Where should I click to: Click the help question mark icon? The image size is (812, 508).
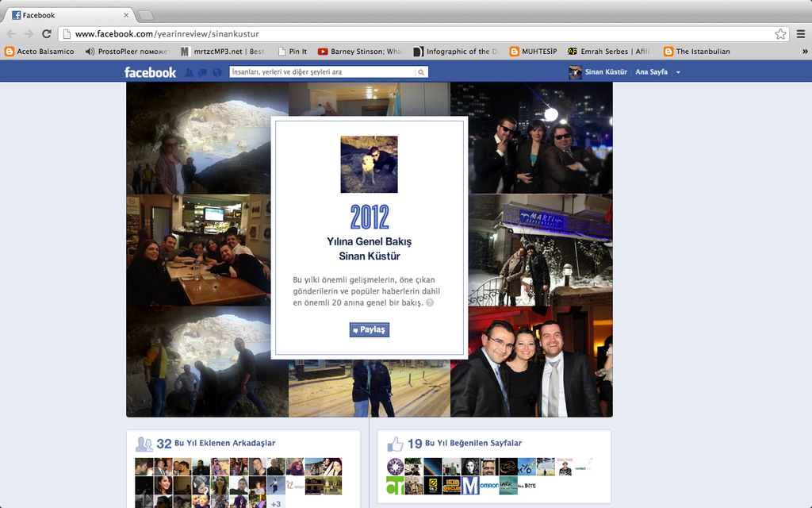429,303
